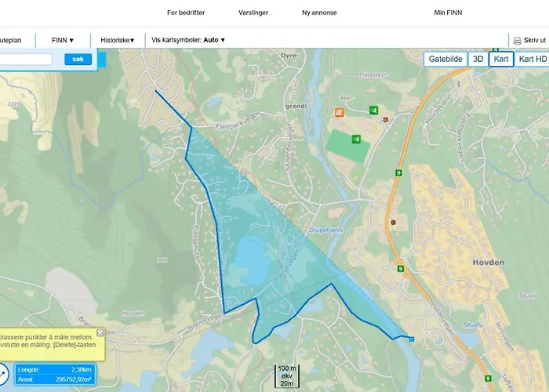Click the Plassenuten label
Screen dimensions: 549x392
(197, 245)
